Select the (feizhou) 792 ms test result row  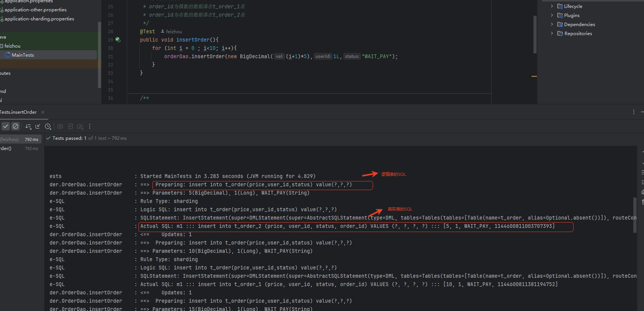click(20, 139)
